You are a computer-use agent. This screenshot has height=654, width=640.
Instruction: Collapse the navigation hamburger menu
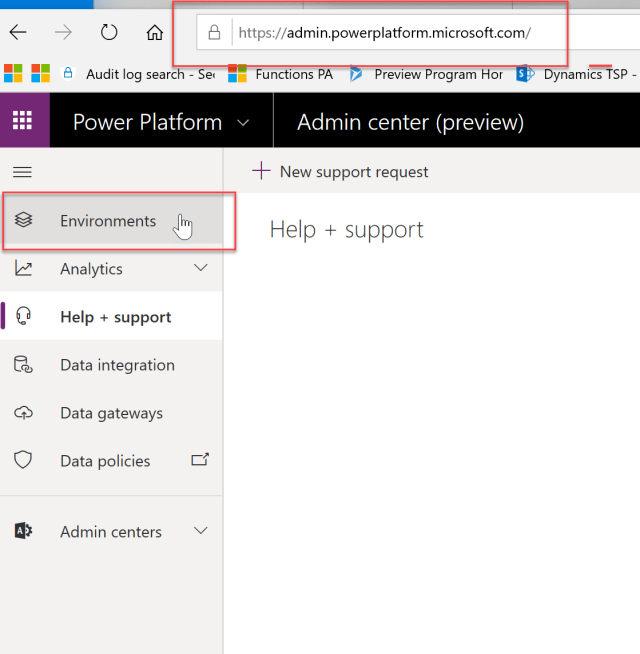[22, 173]
